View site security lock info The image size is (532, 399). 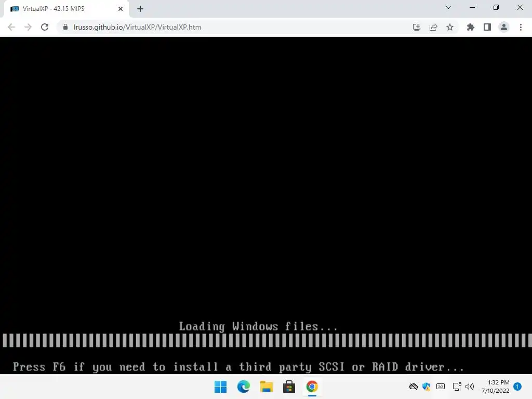click(65, 27)
